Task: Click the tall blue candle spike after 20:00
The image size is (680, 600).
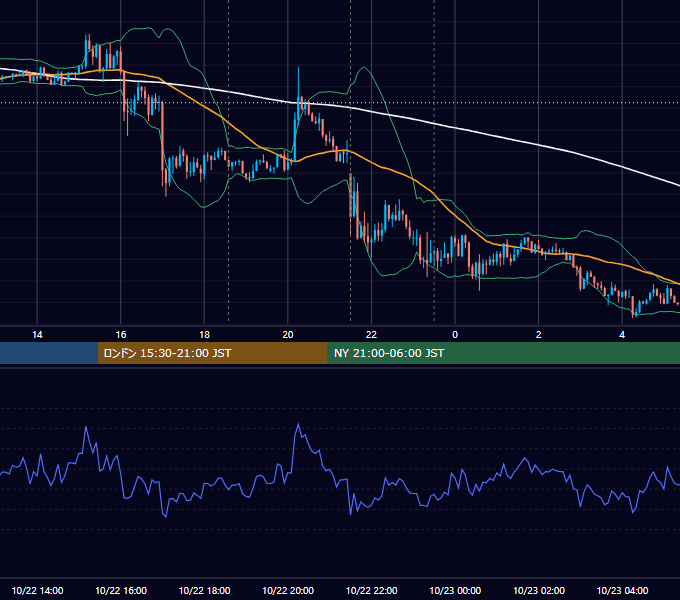Action: pyautogui.click(x=298, y=93)
